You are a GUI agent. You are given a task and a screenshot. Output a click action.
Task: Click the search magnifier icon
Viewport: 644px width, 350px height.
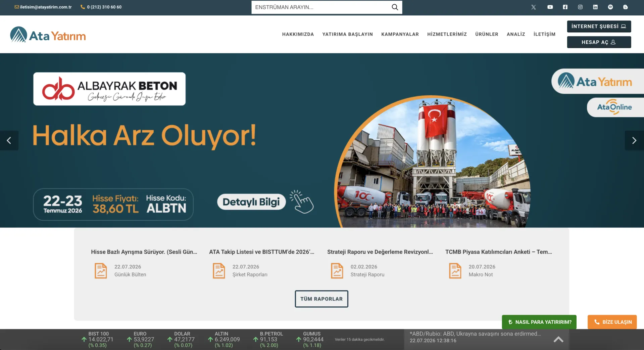point(395,7)
